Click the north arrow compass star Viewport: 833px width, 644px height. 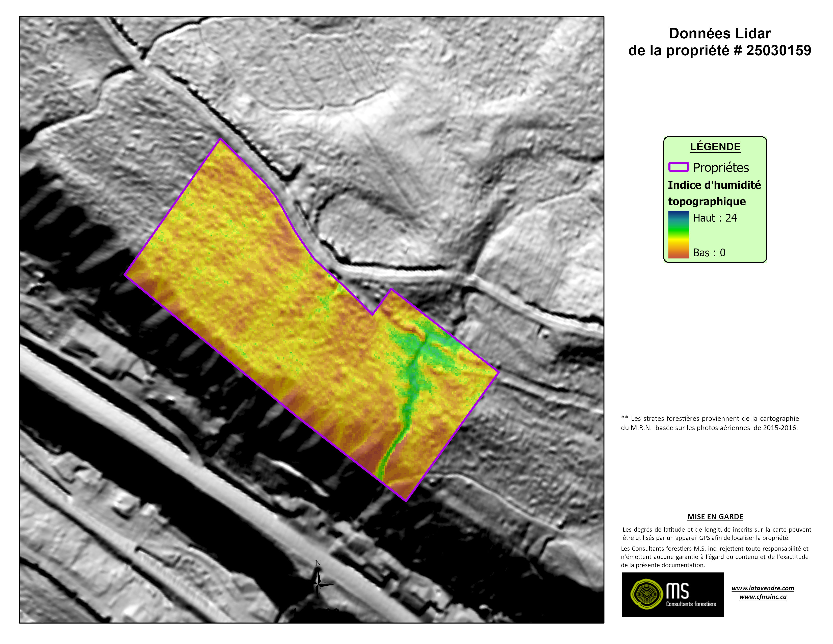tap(318, 584)
